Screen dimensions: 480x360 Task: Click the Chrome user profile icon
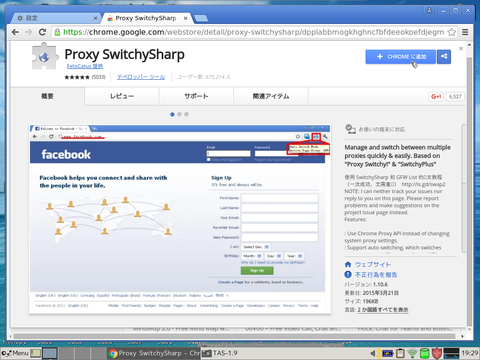[x=429, y=10]
